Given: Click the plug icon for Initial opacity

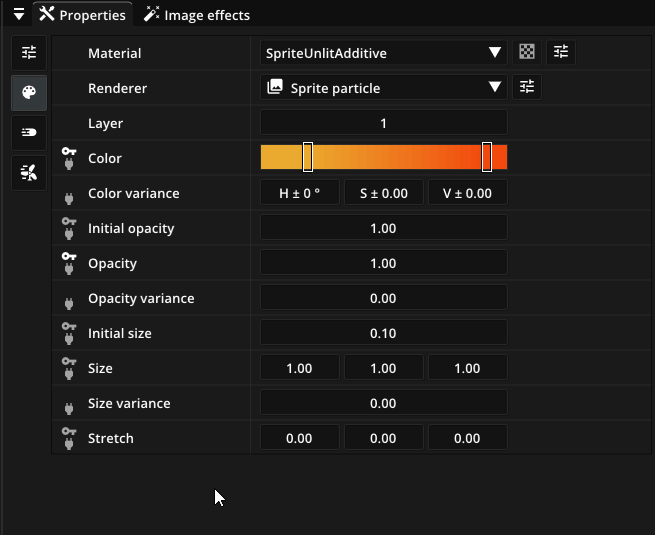Looking at the screenshot, I should click(69, 233).
